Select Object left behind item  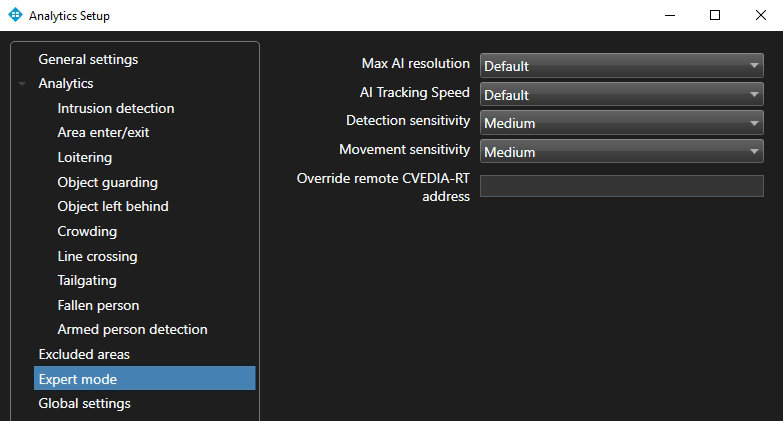coord(113,206)
